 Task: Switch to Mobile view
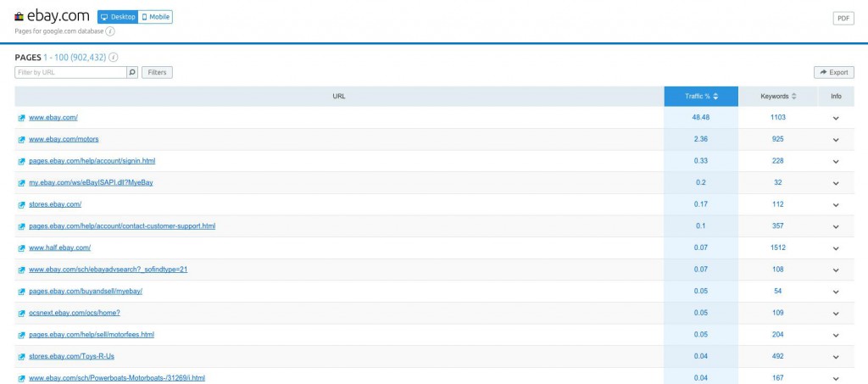(x=156, y=17)
